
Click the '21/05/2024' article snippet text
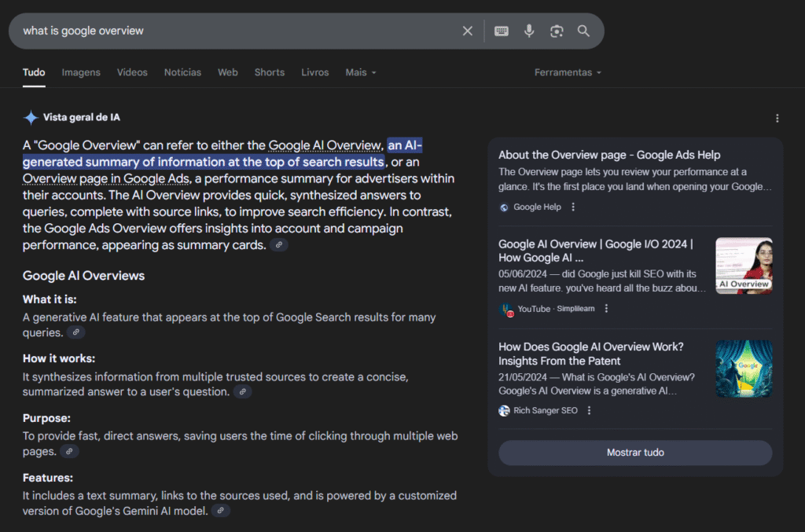597,383
